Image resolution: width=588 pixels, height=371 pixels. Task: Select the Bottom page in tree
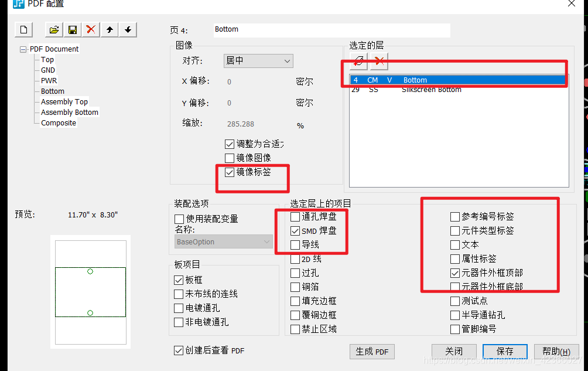(x=53, y=91)
